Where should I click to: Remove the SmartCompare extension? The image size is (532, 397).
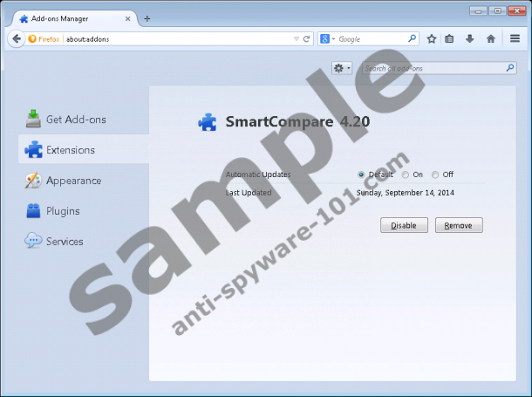tap(458, 225)
